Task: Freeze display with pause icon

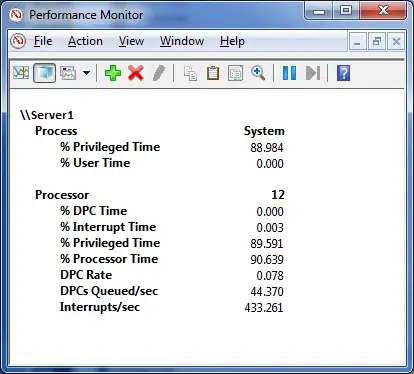Action: (x=289, y=73)
